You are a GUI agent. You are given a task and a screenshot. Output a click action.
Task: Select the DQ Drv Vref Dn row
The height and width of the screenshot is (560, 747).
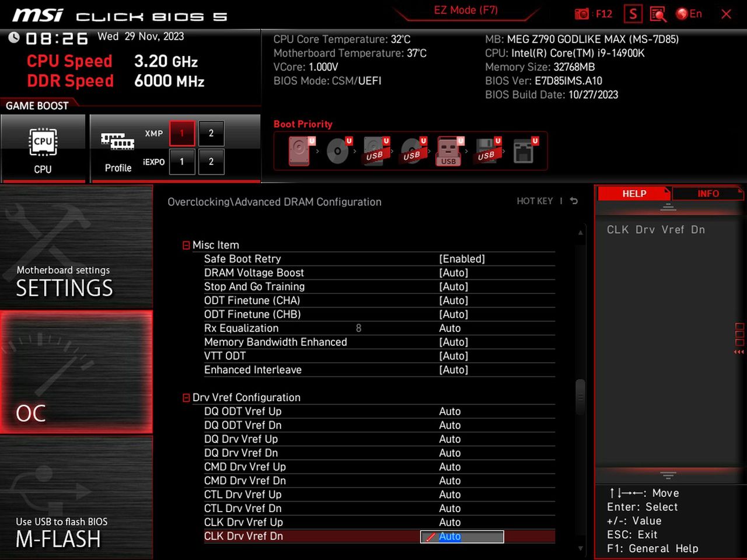pos(379,453)
